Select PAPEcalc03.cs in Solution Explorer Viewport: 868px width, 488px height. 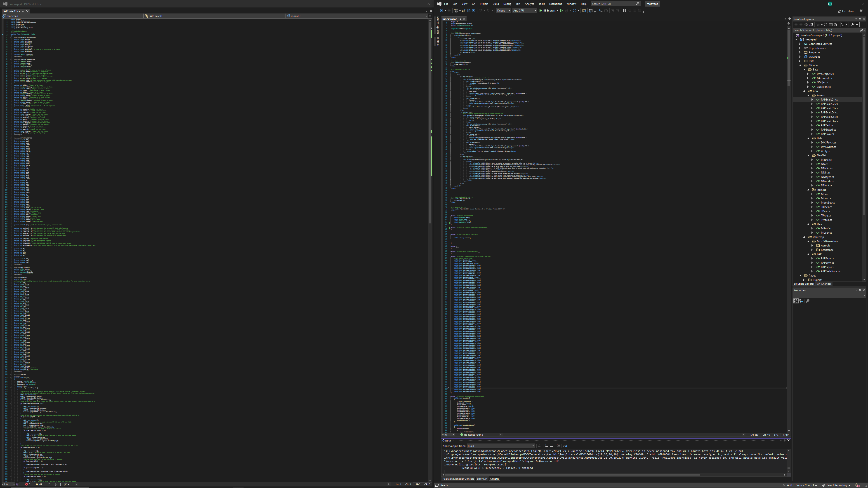pos(829,108)
